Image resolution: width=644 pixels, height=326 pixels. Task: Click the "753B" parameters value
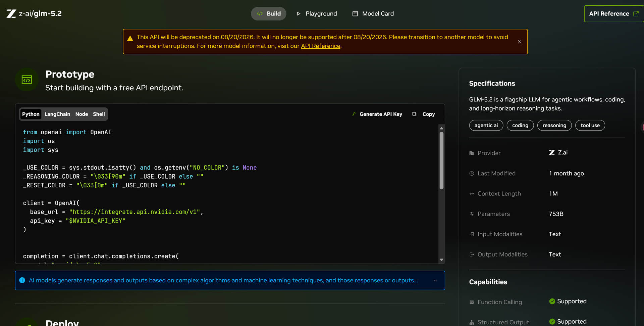pyautogui.click(x=556, y=214)
